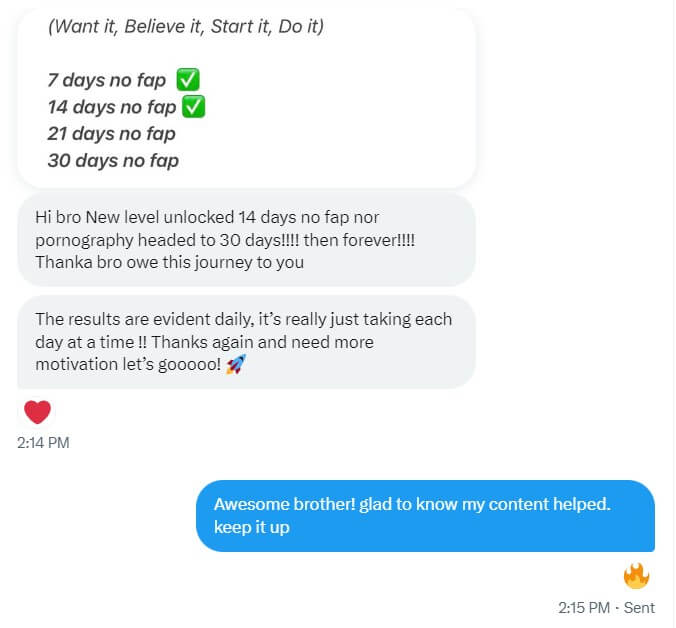Click green checkmark beside 7 days
676x628 pixels.
[x=188, y=80]
